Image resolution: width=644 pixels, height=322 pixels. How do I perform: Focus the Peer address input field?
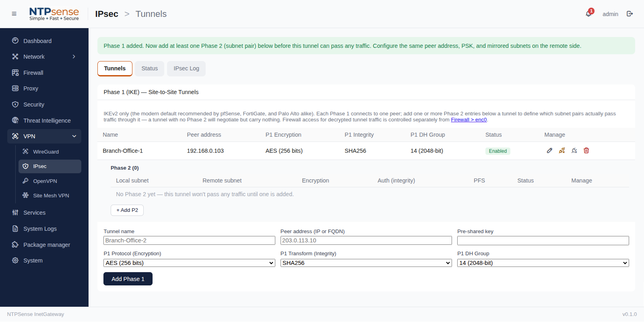click(366, 240)
